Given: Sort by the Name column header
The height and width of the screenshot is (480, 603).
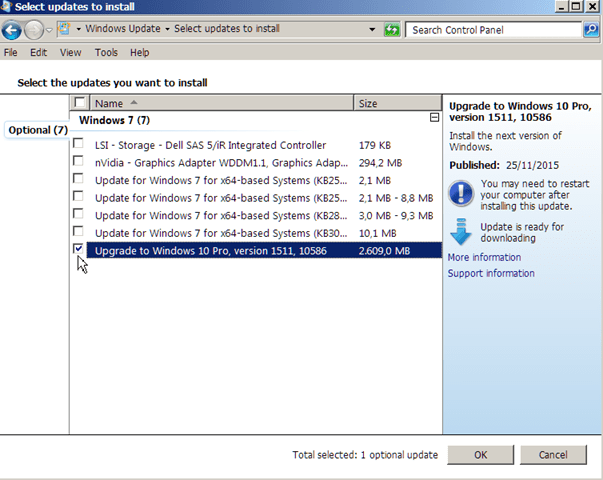Looking at the screenshot, I should 222,103.
